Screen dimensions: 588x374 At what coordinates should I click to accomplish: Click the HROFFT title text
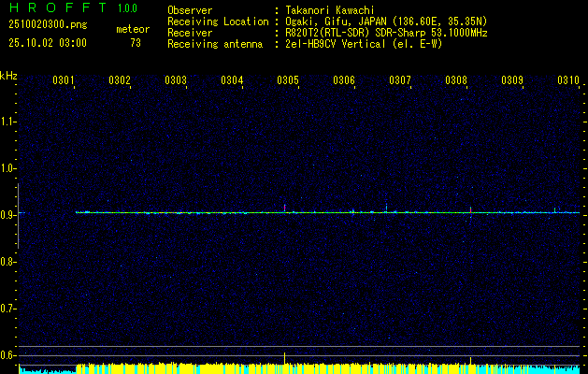pyautogui.click(x=58, y=7)
